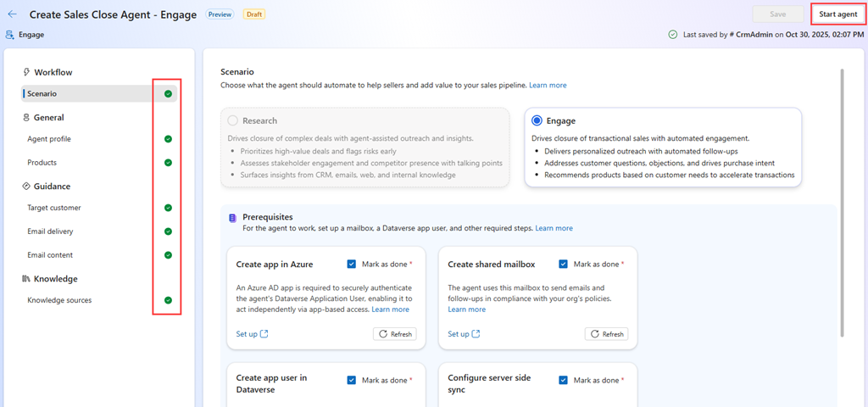Click the Knowledge books icon
The image size is (868, 407).
coord(26,278)
